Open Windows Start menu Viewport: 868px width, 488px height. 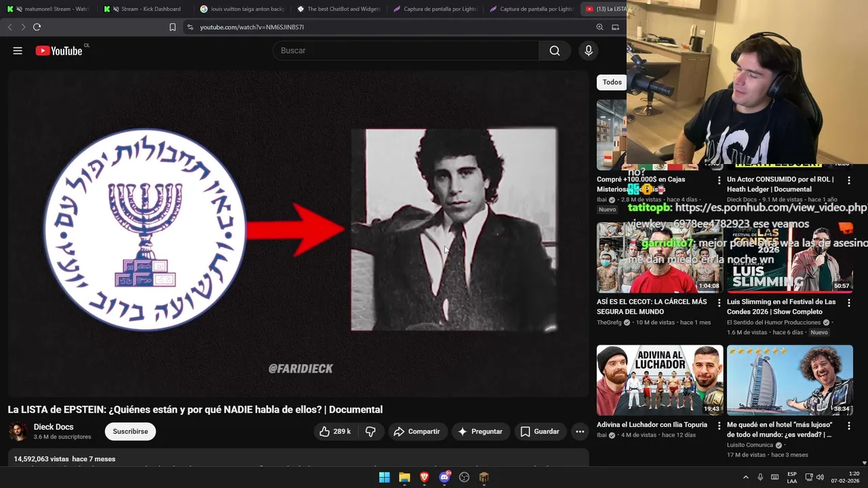(384, 477)
